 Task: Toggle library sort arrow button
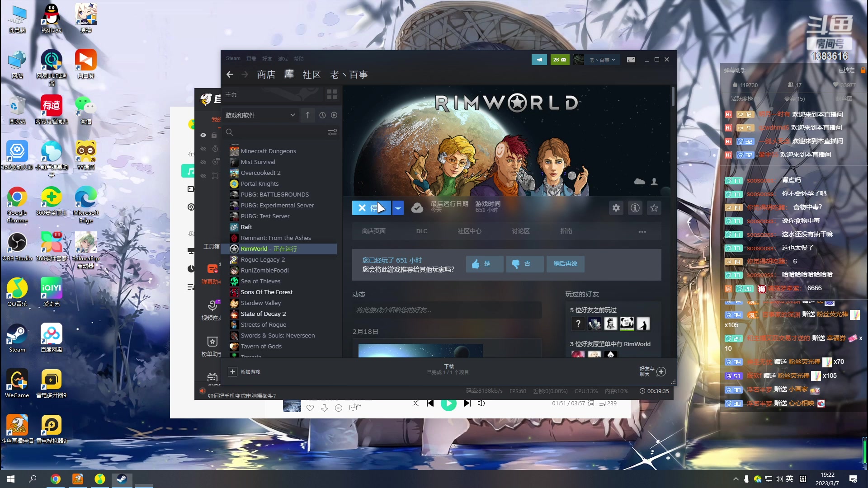pyautogui.click(x=308, y=115)
